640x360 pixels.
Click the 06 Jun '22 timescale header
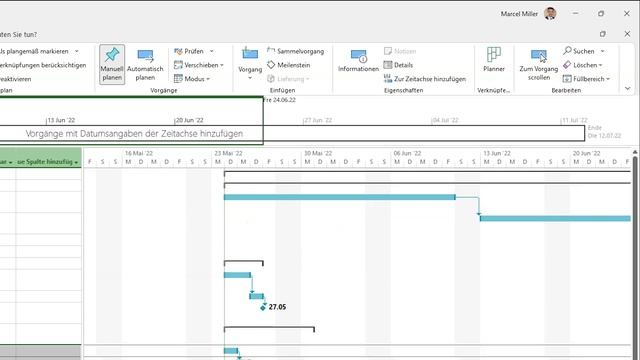(x=407, y=153)
